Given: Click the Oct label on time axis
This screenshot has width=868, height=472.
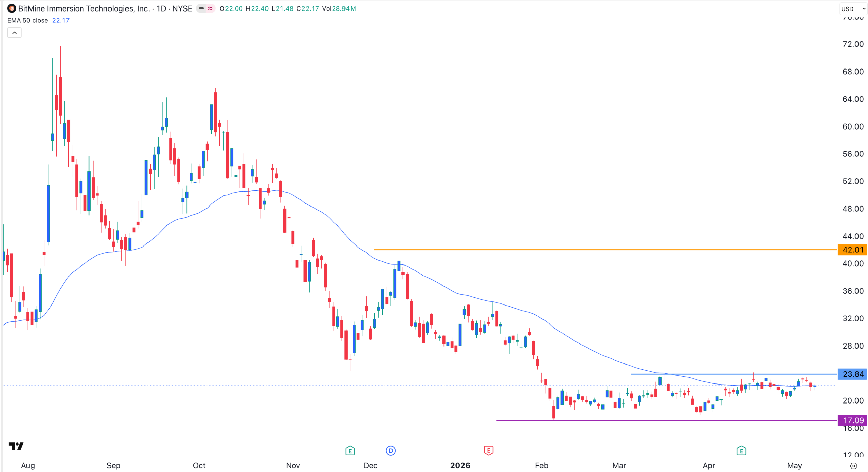Looking at the screenshot, I should (x=199, y=465).
